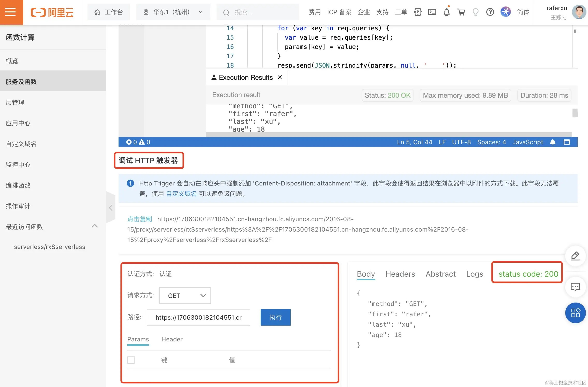Toggle the editor panel maximize icon in status bar

pyautogui.click(x=567, y=142)
